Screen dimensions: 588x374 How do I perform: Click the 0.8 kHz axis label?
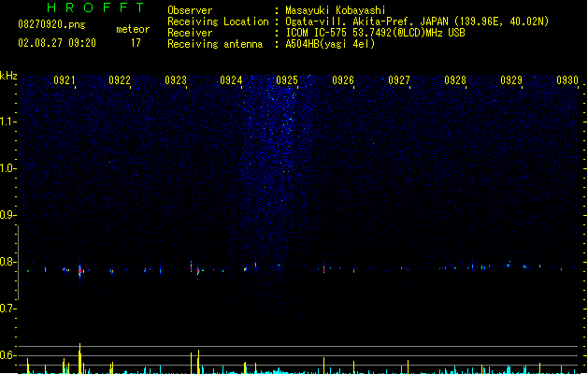[x=7, y=262]
